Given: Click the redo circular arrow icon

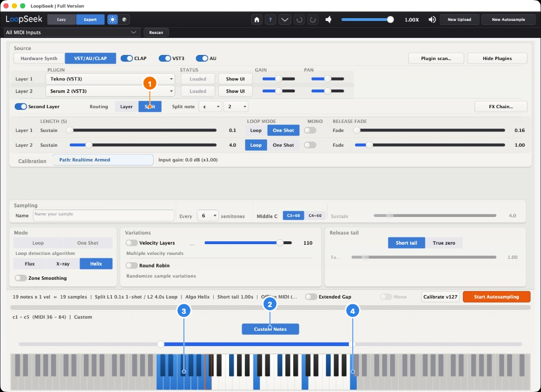Looking at the screenshot, I should (x=312, y=20).
